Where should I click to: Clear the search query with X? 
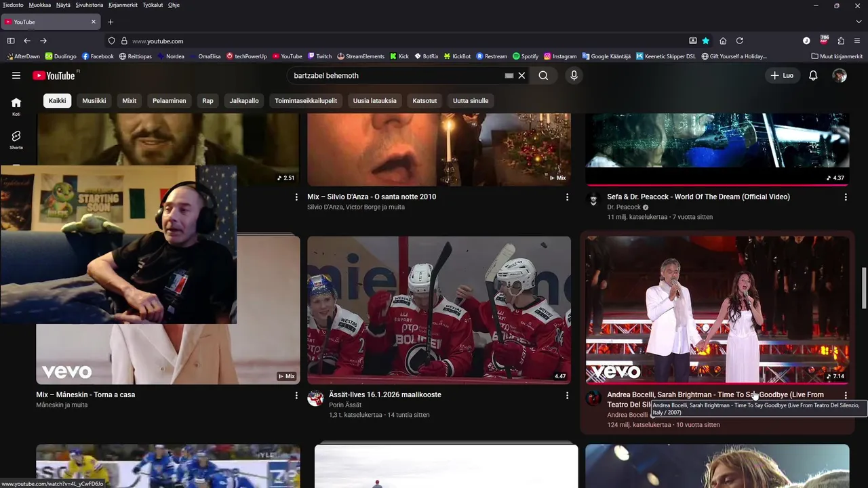(521, 76)
